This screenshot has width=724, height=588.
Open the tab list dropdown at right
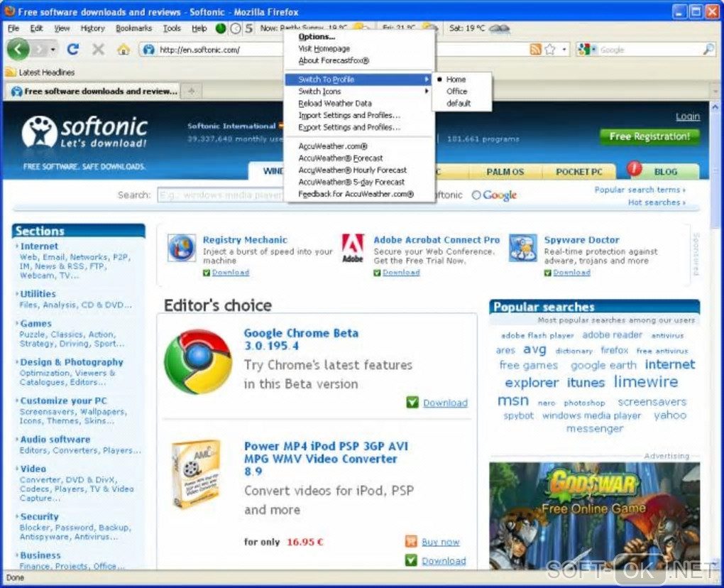(x=716, y=91)
